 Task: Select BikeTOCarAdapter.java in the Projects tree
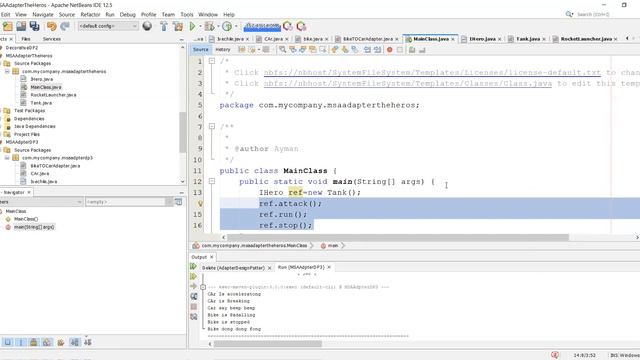[55, 166]
